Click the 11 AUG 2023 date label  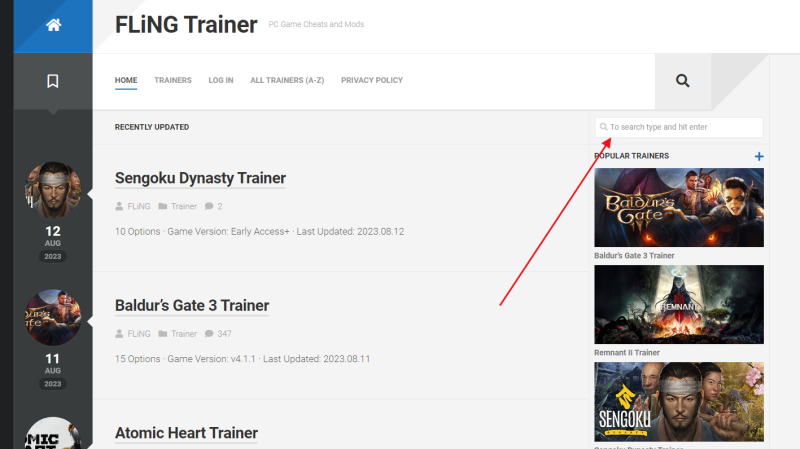[53, 371]
